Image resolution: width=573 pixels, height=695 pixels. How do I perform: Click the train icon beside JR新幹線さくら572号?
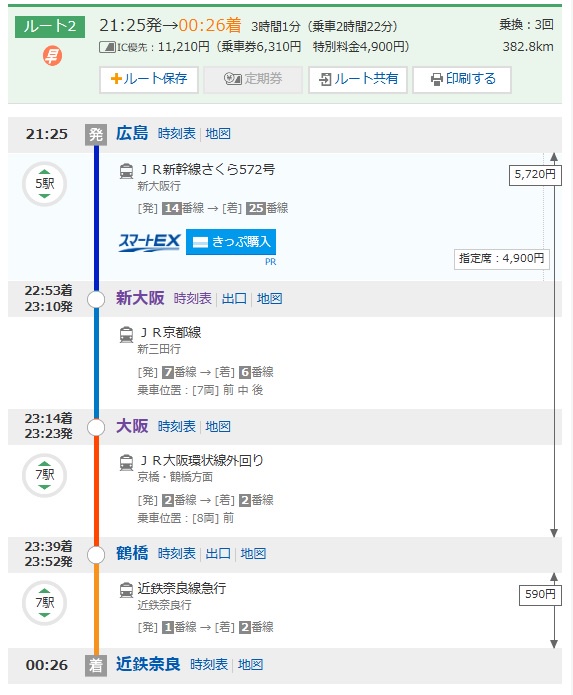point(126,171)
